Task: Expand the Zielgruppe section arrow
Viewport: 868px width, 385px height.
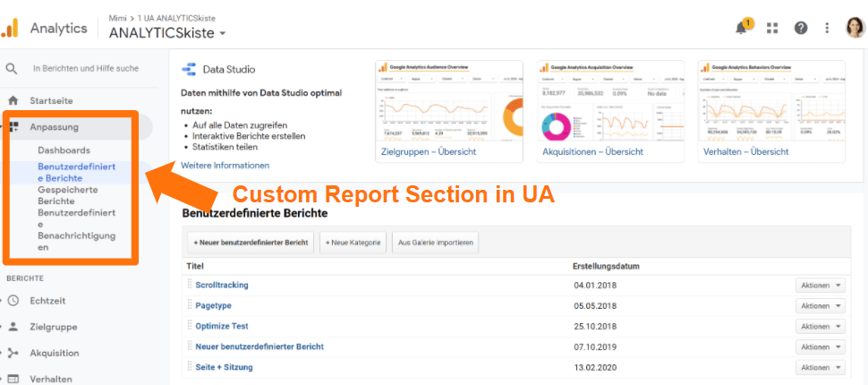Action: (x=2, y=327)
